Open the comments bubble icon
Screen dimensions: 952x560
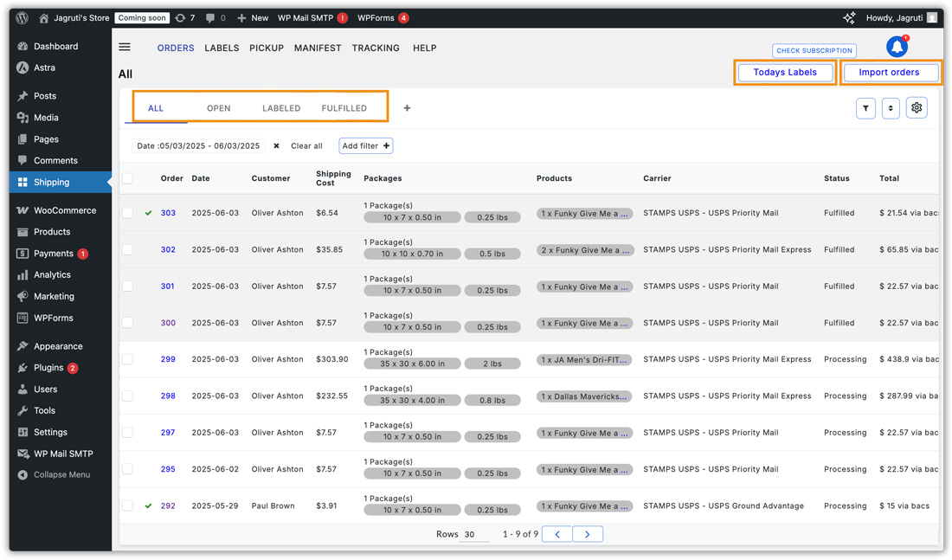[210, 17]
